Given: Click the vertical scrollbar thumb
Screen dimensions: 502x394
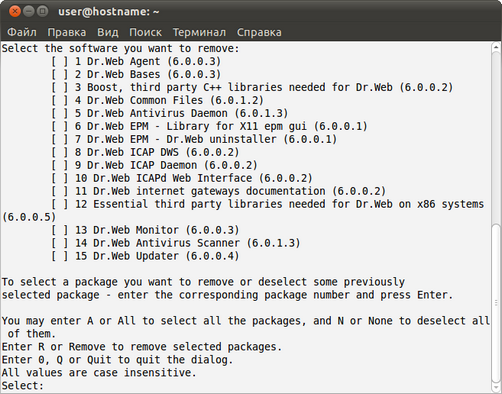Looking at the screenshot, I should tap(496, 303).
